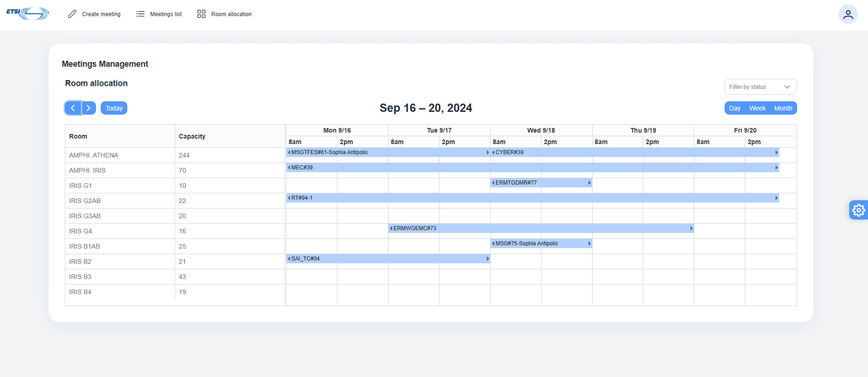Click capacity value 43
Image resolution: width=868 pixels, height=377 pixels.
point(183,277)
